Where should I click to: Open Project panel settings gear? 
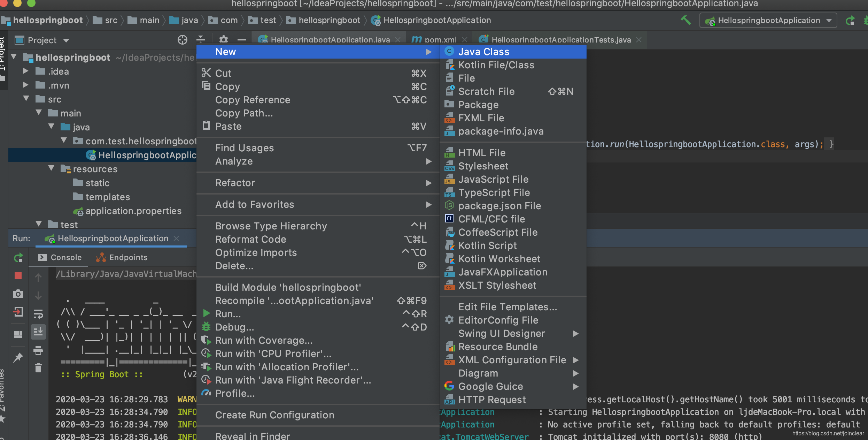pyautogui.click(x=224, y=40)
